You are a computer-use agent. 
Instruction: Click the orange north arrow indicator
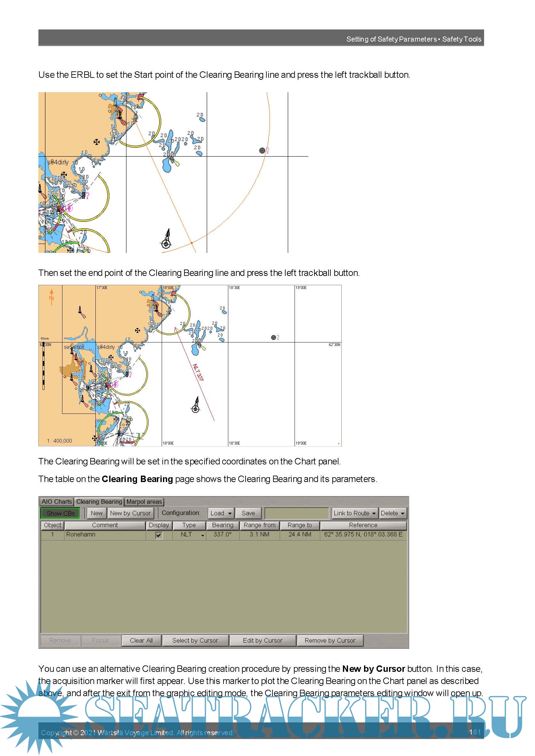[52, 297]
